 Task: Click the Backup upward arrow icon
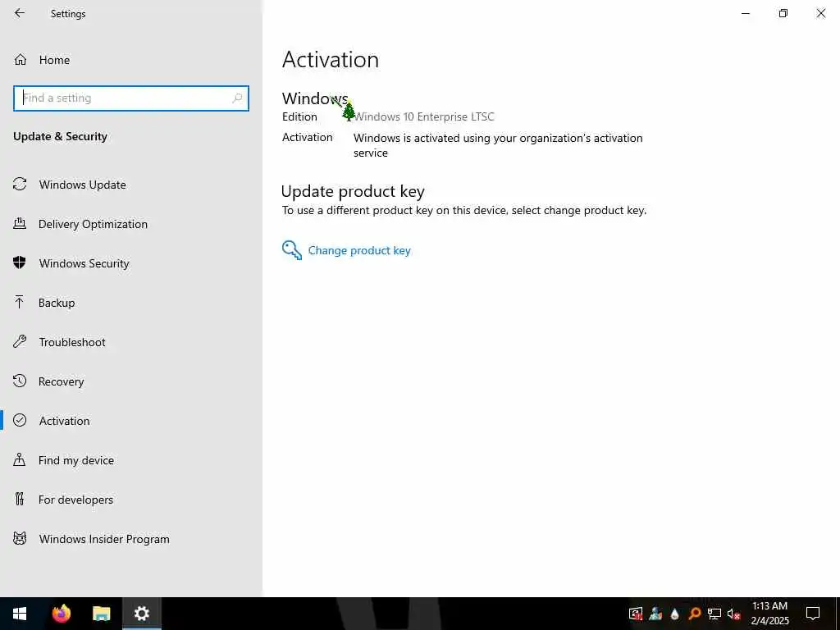click(20, 302)
